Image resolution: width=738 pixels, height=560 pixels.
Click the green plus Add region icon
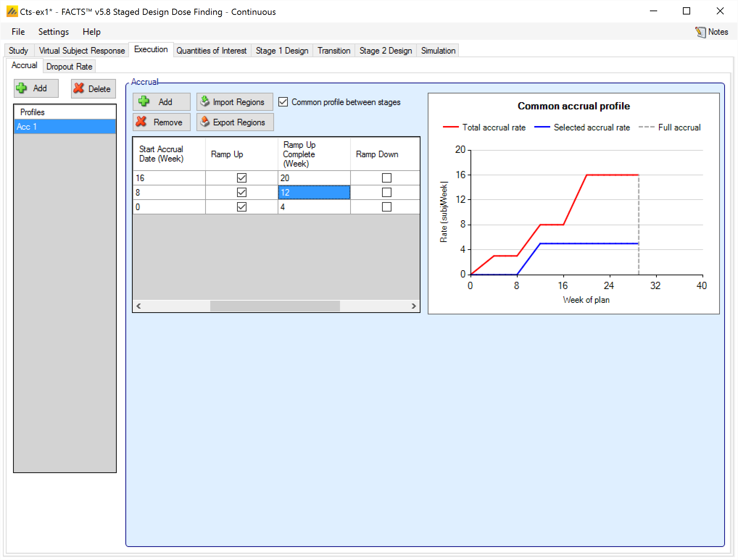pyautogui.click(x=144, y=101)
